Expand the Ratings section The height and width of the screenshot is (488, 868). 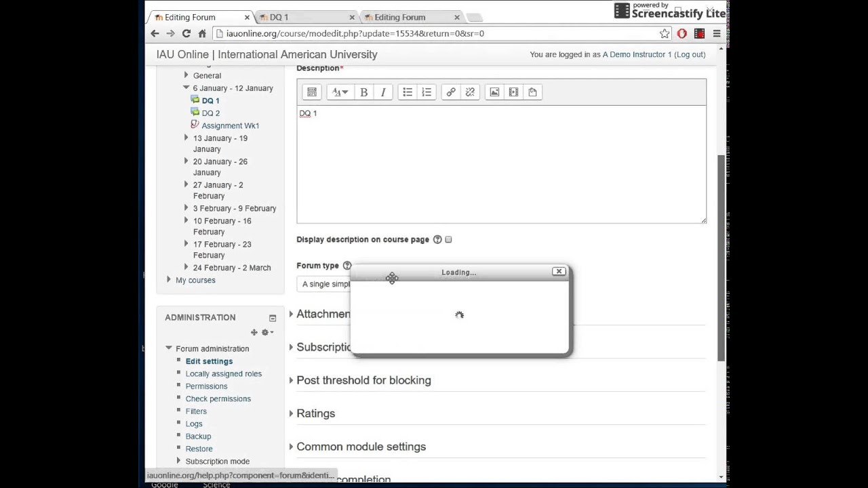coord(312,413)
